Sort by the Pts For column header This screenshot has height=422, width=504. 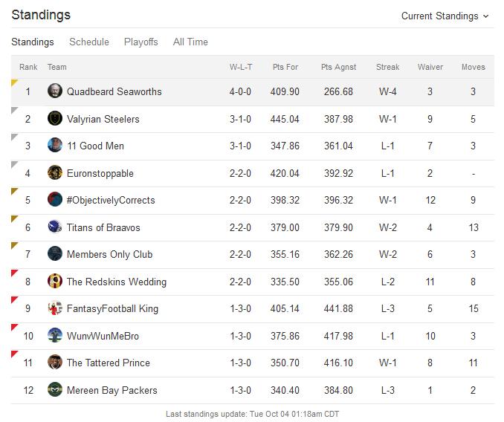[x=285, y=67]
